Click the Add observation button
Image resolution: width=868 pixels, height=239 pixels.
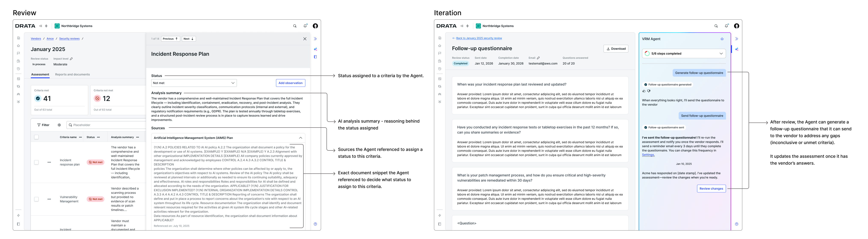pos(290,83)
